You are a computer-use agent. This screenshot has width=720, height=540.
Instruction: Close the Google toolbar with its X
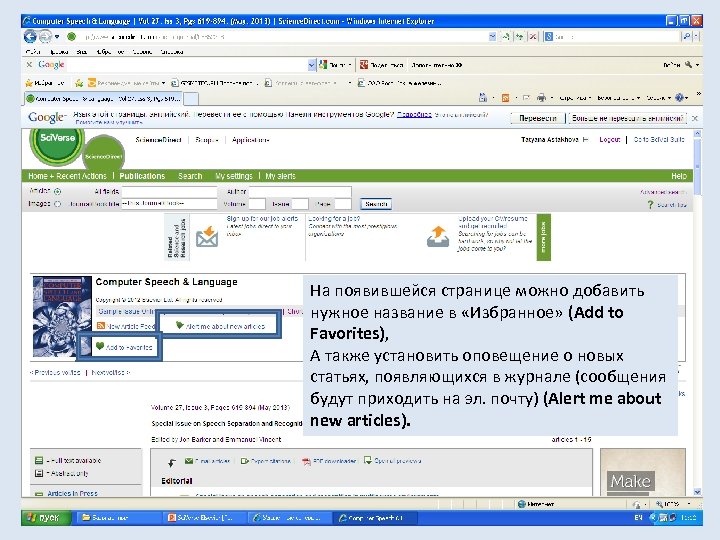coord(29,65)
